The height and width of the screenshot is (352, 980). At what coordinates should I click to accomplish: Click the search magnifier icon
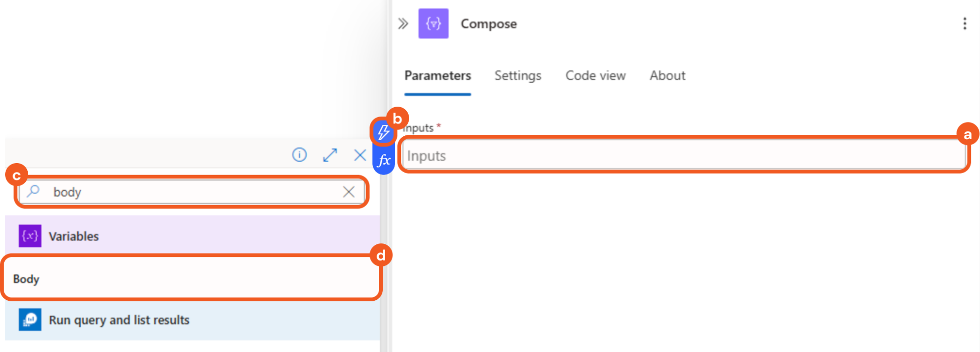coord(33,191)
